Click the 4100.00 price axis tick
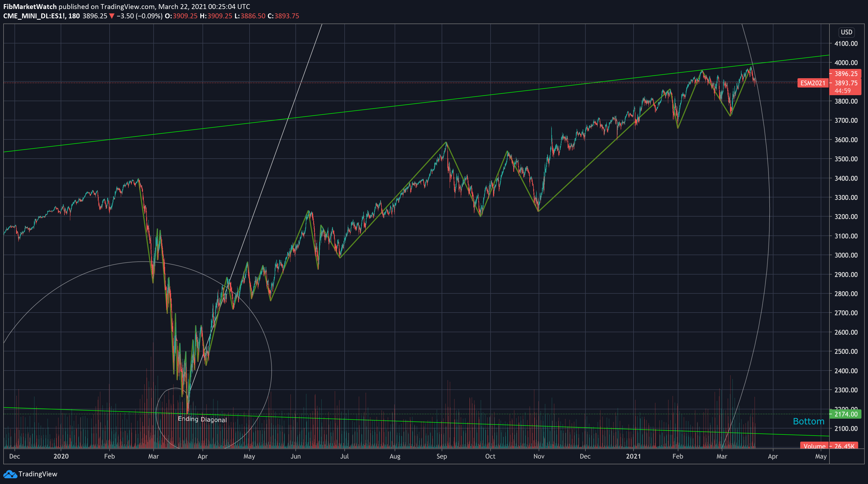Screen dimensions: 868x484 point(846,43)
